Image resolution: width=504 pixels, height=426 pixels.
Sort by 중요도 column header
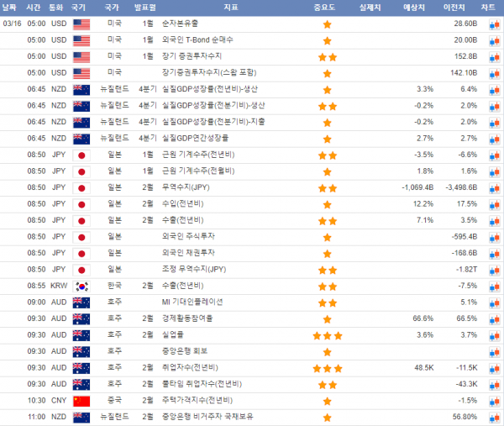327,8
